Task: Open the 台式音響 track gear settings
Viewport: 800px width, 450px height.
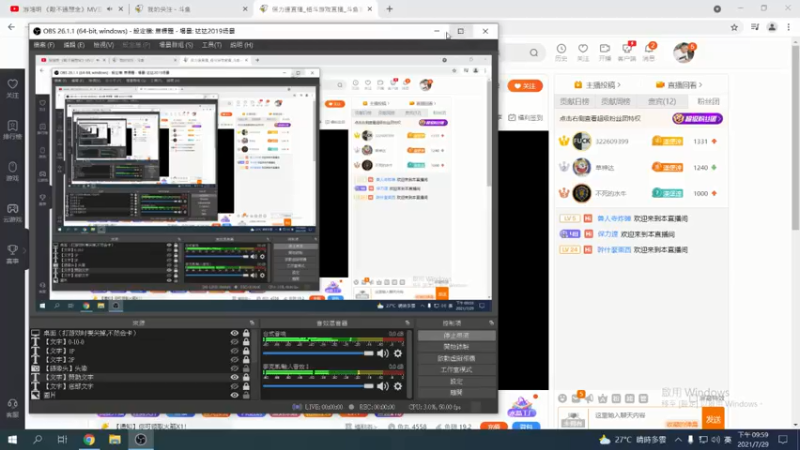Action: (x=398, y=353)
